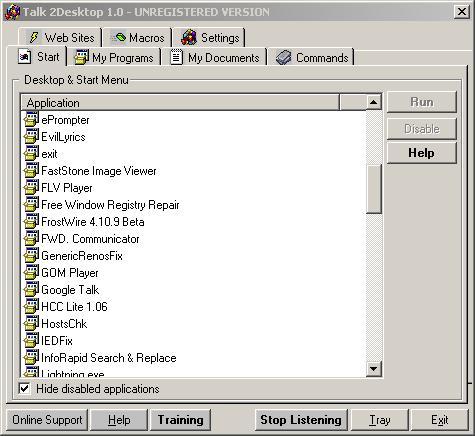Start Training
This screenshot has height=436, width=475.
tap(181, 420)
